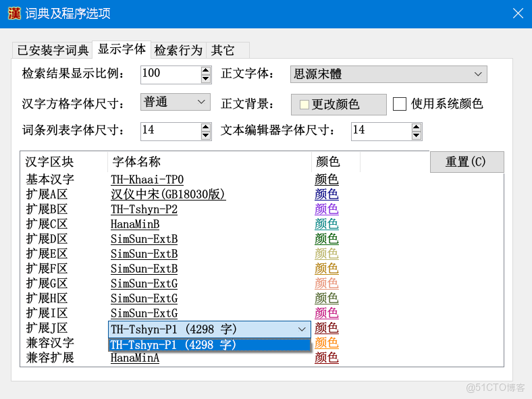The image size is (532, 399).
Task: Select the 扩展B区 block label
Action: [47, 209]
